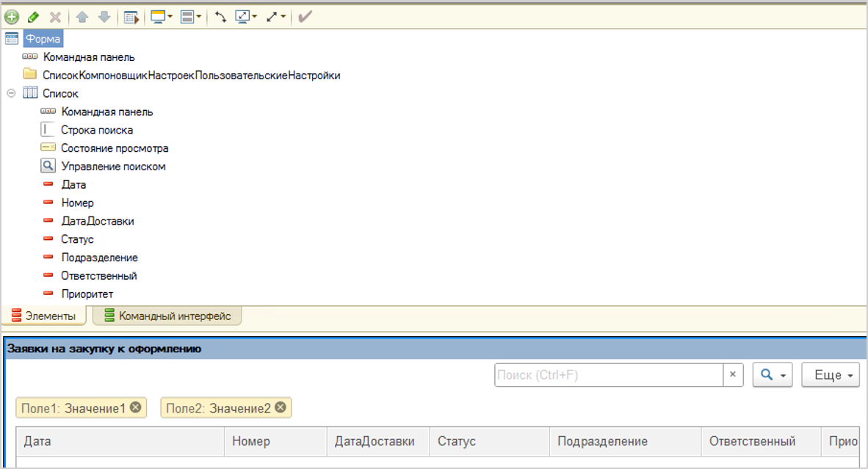Click the Поиск (Ctrl+F) search field
The image size is (868, 469).
(x=608, y=375)
